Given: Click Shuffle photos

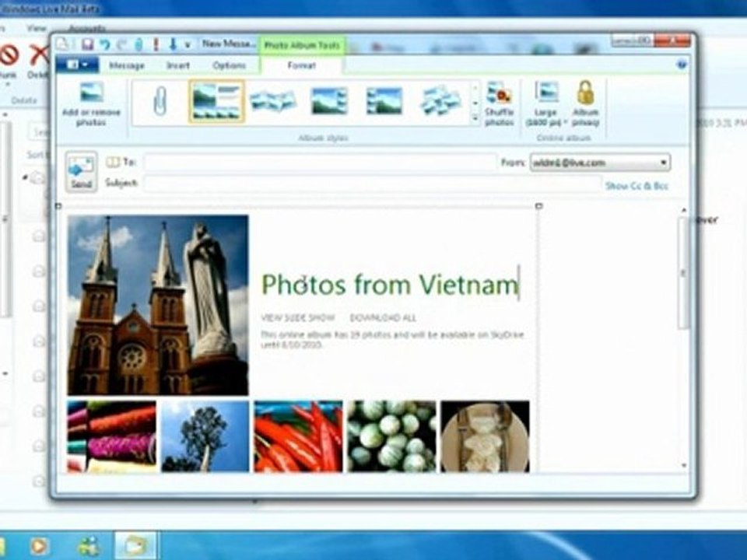Looking at the screenshot, I should pos(499,105).
